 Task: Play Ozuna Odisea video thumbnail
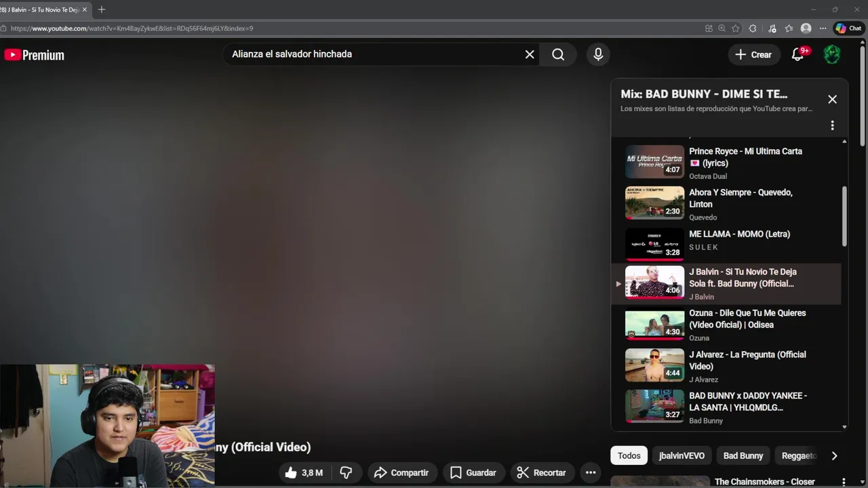[x=654, y=324]
